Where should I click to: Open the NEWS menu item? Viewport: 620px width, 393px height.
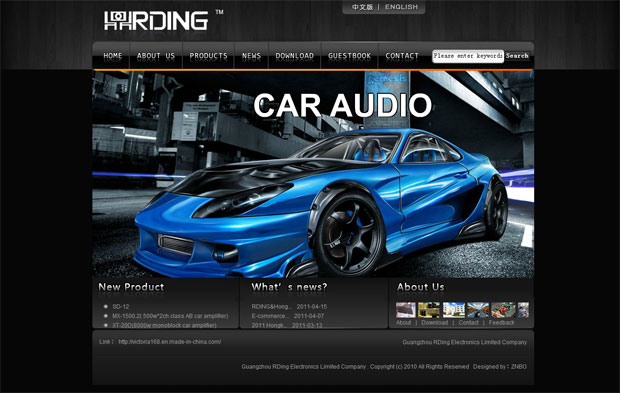(x=251, y=56)
